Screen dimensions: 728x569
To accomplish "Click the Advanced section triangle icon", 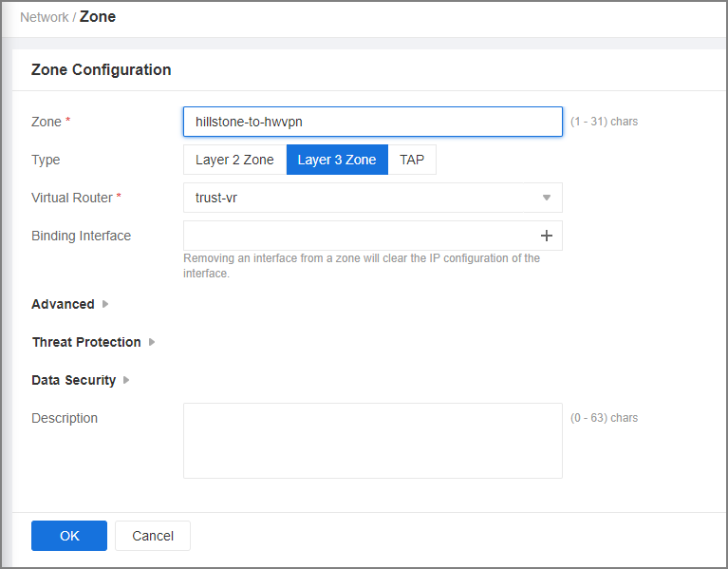I will point(105,304).
